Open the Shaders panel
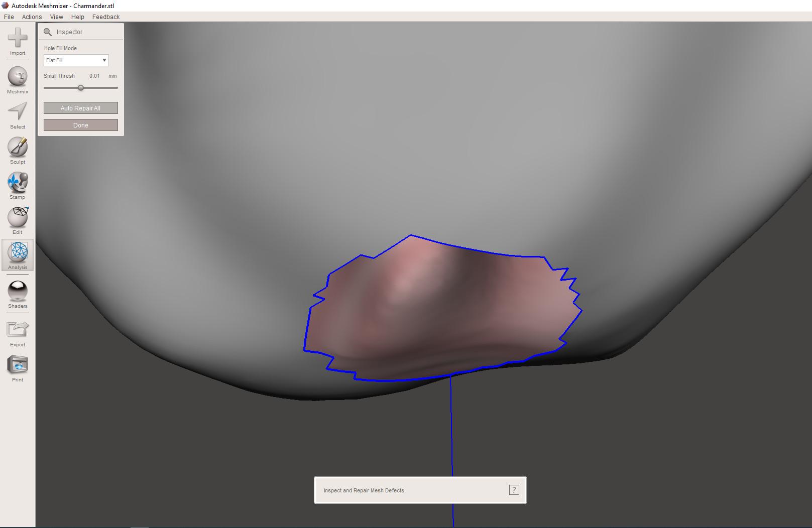The image size is (812, 528). tap(18, 294)
